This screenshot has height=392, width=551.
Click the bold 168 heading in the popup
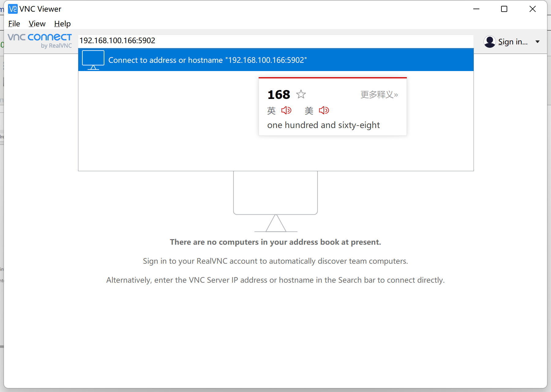coord(279,95)
